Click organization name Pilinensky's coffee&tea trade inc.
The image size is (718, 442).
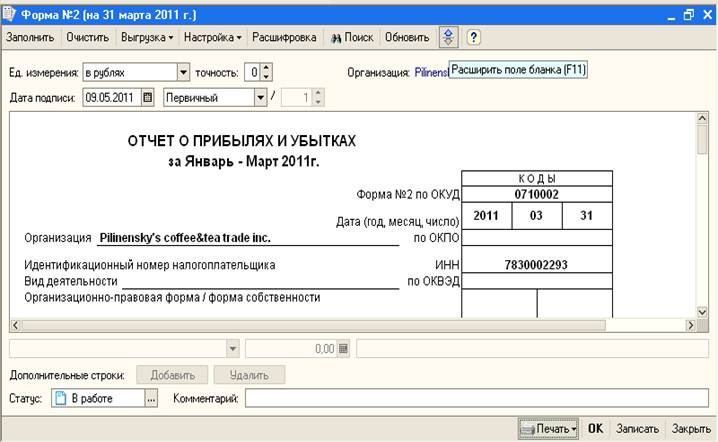pyautogui.click(x=185, y=238)
